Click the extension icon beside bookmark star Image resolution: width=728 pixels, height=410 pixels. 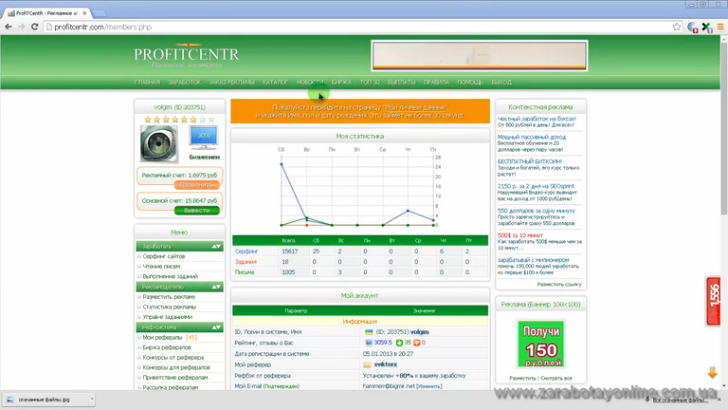[692, 27]
